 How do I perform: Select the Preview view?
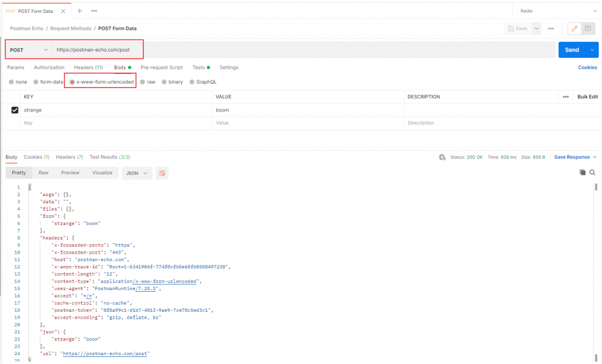[71, 173]
